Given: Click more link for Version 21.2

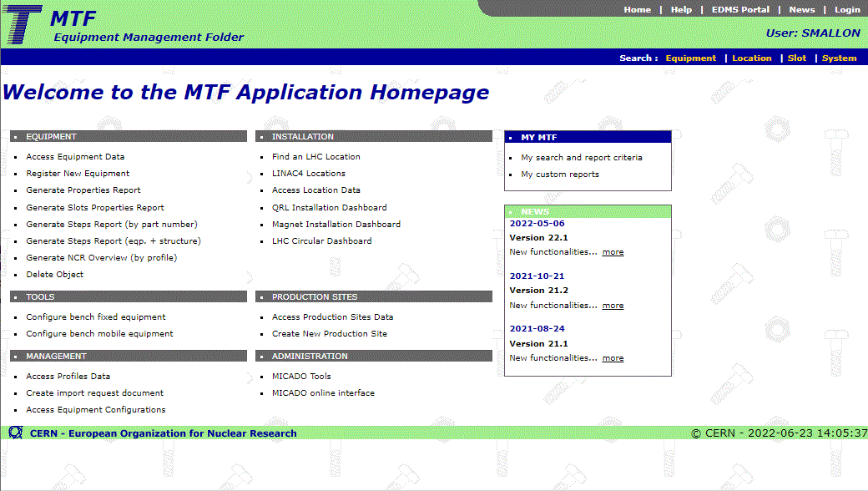Looking at the screenshot, I should [x=613, y=305].
